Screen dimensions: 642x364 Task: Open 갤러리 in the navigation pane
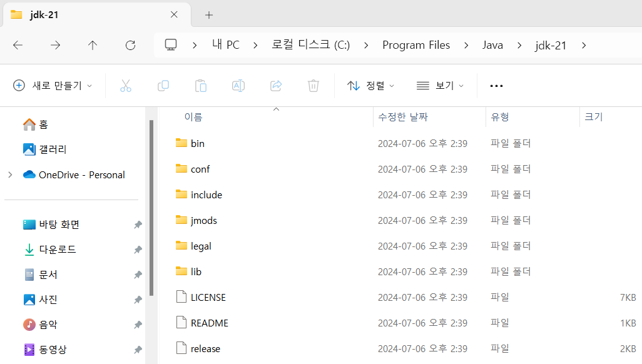point(44,149)
